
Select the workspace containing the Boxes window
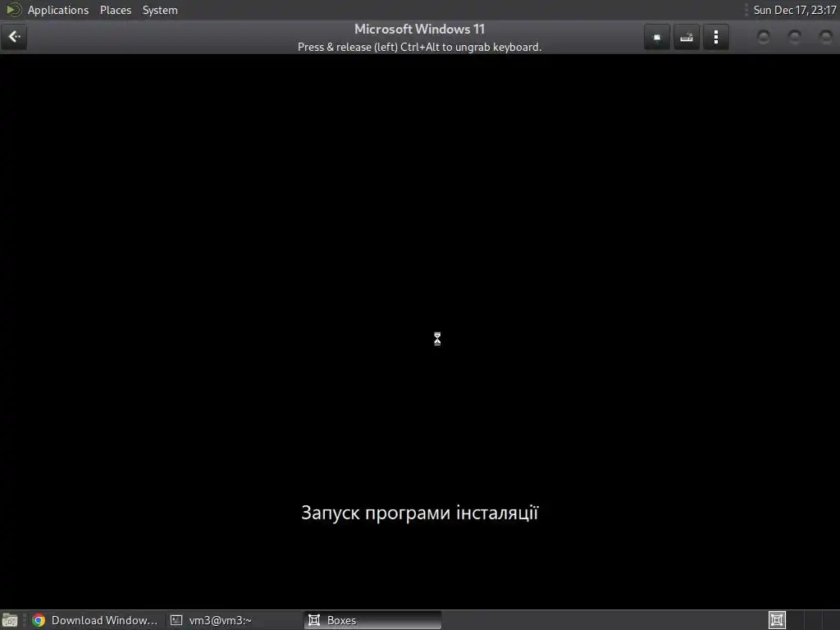pos(777,620)
